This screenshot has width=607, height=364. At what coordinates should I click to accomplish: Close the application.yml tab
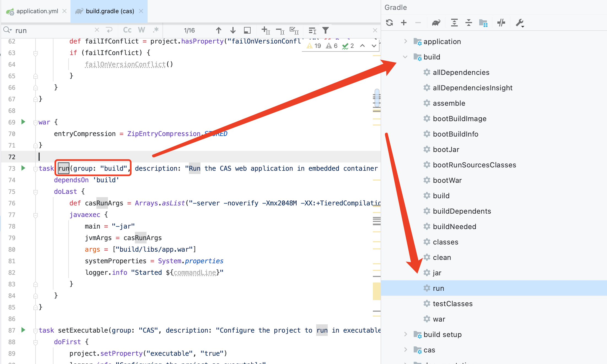(x=64, y=11)
